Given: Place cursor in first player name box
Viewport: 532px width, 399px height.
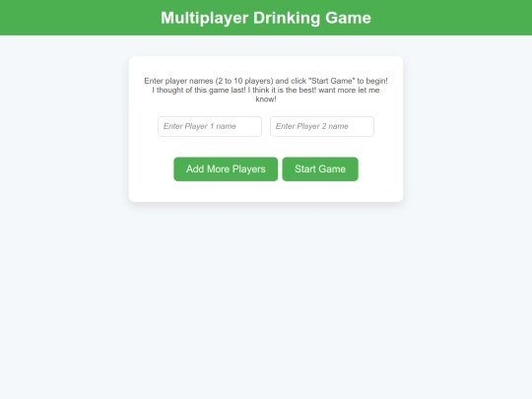Looking at the screenshot, I should point(210,126).
